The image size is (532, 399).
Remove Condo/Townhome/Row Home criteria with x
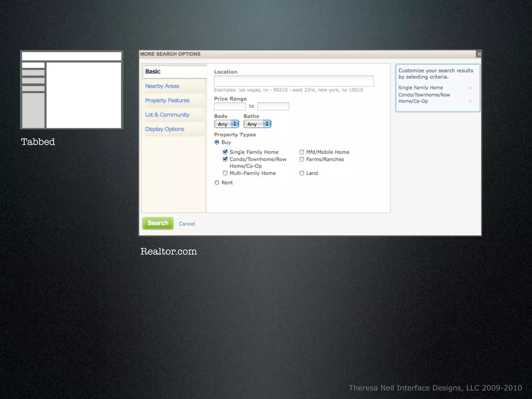[470, 102]
